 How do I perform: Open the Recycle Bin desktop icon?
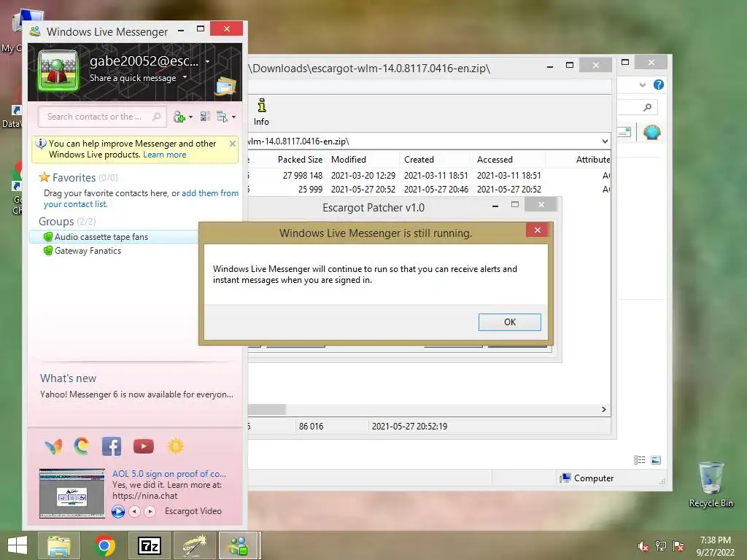(x=711, y=484)
